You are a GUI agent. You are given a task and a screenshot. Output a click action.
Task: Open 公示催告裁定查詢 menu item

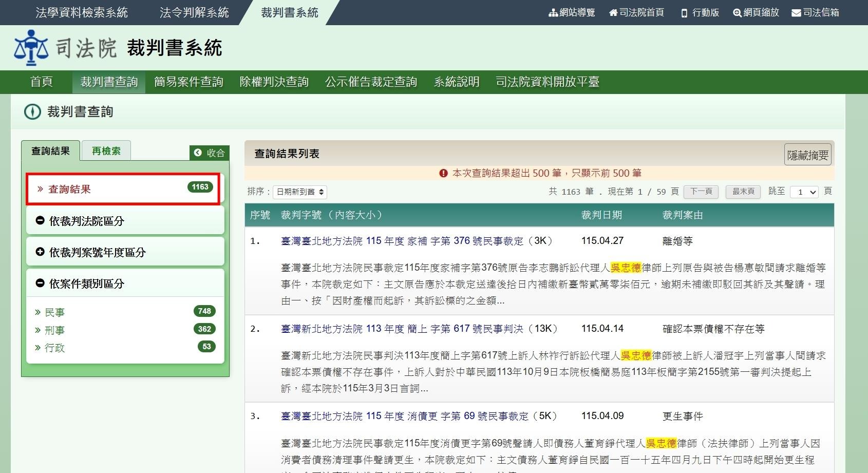(x=371, y=82)
